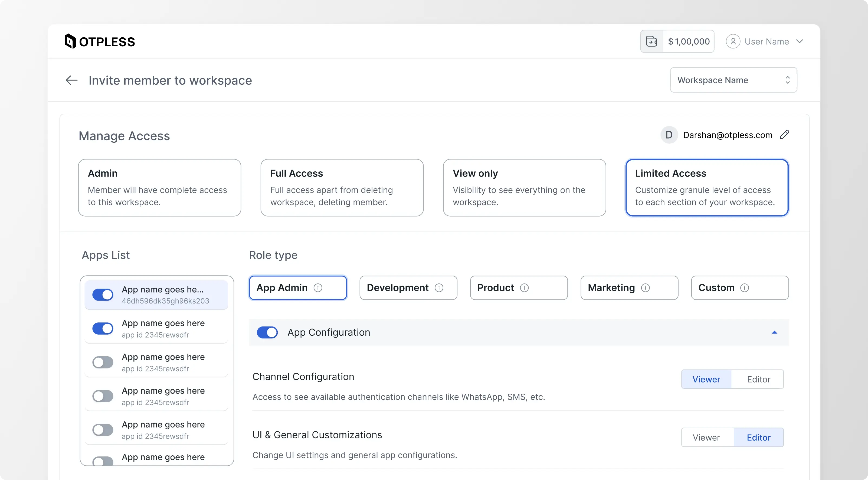Click the back arrow next to Invite member

point(71,80)
